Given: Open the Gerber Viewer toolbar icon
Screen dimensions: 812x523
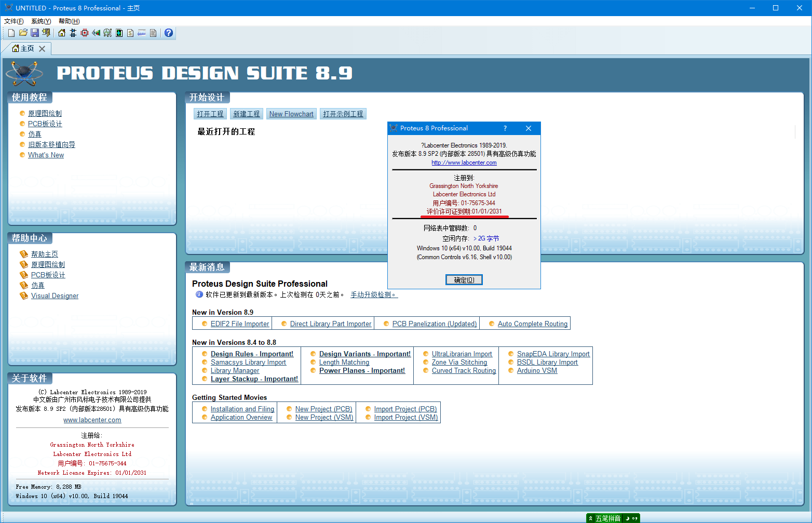Looking at the screenshot, I should pos(107,33).
